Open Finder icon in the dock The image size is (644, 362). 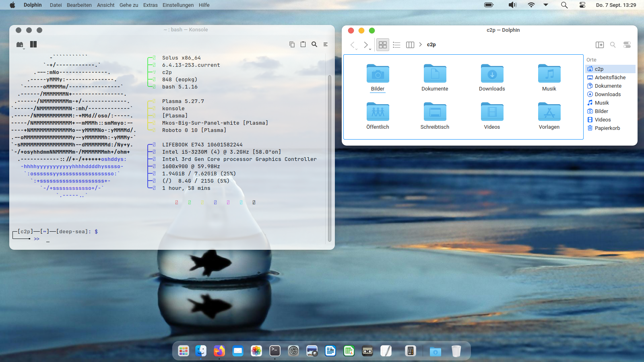click(201, 351)
